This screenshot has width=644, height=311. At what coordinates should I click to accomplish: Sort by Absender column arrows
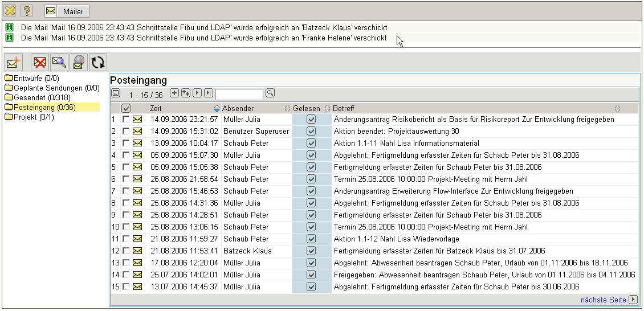click(x=287, y=108)
